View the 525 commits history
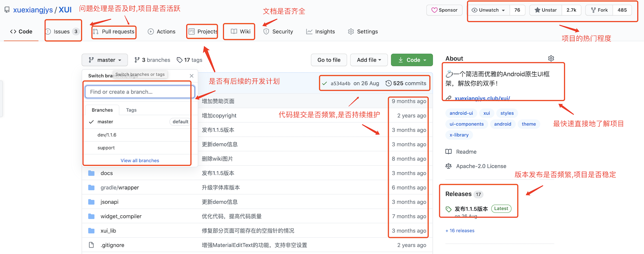Image resolution: width=644 pixels, height=254 pixels. point(406,83)
